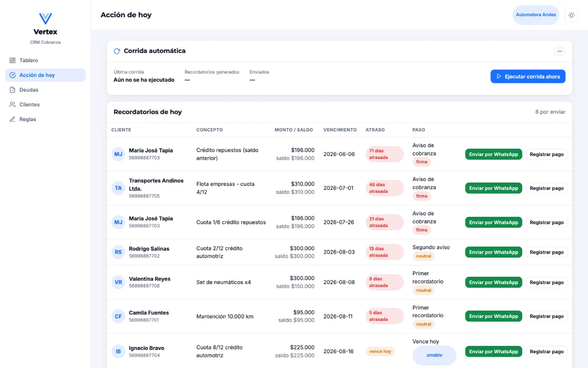Register payment for Crédito repuestos saldo anterior
This screenshot has width=588, height=368.
point(547,154)
